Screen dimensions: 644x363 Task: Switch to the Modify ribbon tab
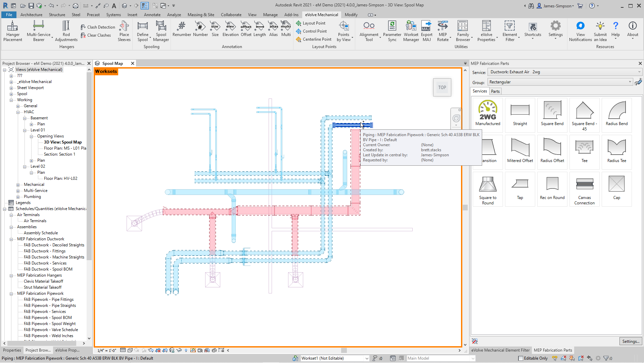click(351, 15)
